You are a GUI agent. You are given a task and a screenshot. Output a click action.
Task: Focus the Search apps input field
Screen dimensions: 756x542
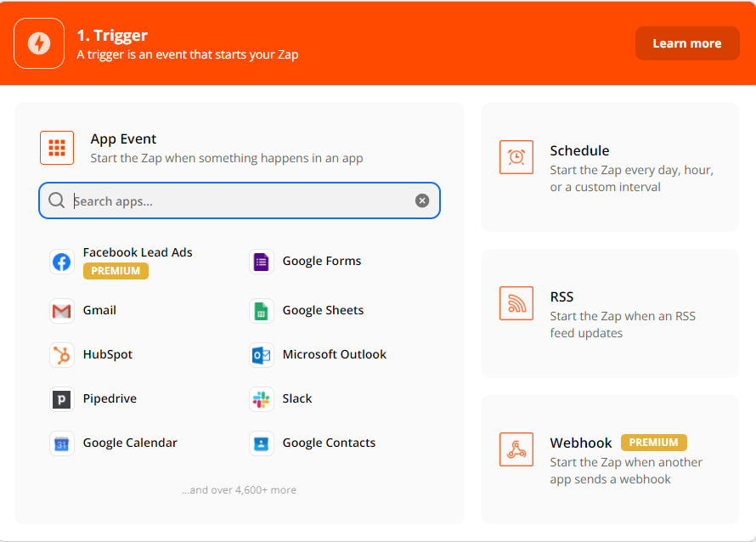[x=238, y=201]
